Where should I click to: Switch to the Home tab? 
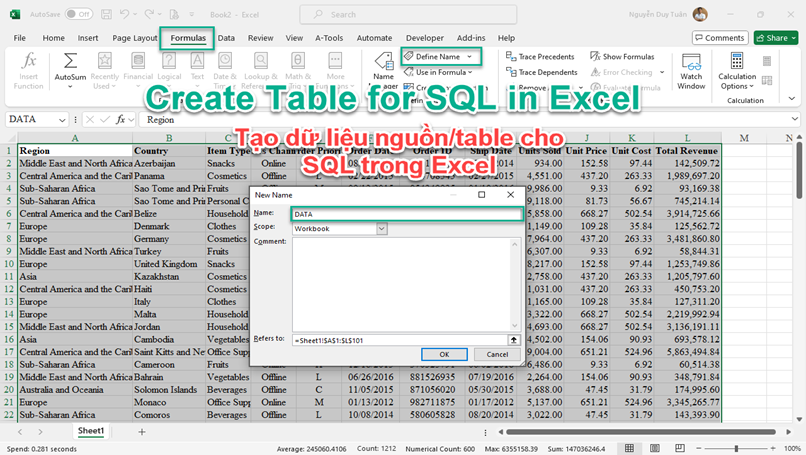pyautogui.click(x=53, y=38)
